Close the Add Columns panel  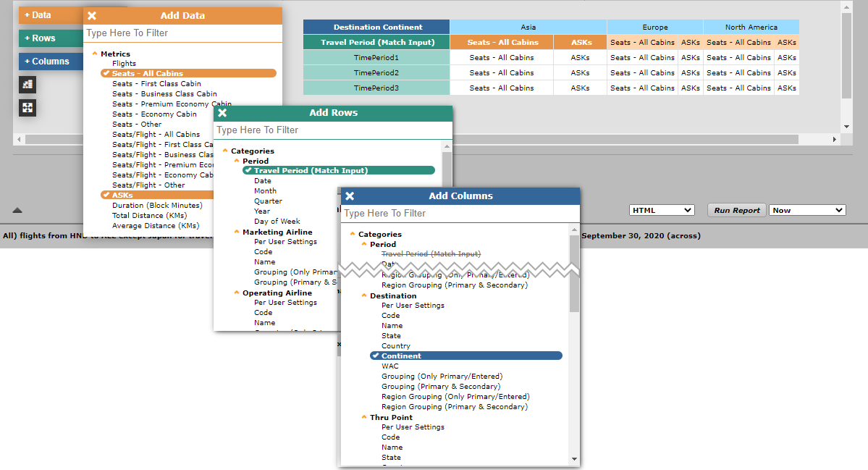[x=350, y=196]
